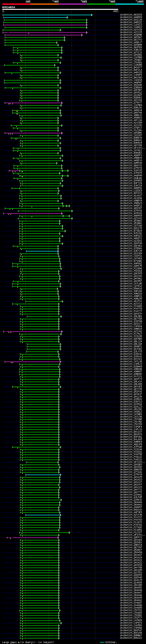This screenshot has height=644, width=146.
Task: Click label UniRef100_A4QPN8
Action: click(131, 35)
